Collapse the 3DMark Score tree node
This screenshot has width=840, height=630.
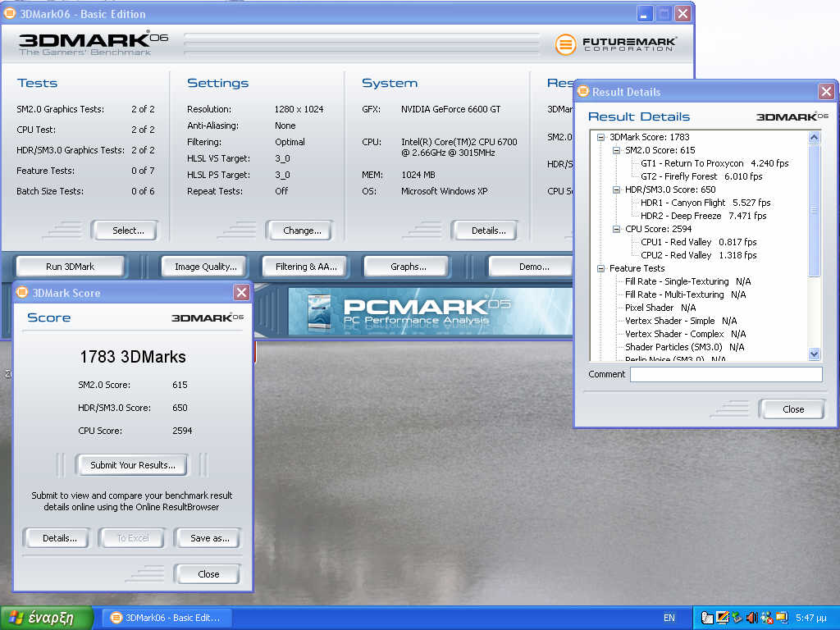point(600,137)
